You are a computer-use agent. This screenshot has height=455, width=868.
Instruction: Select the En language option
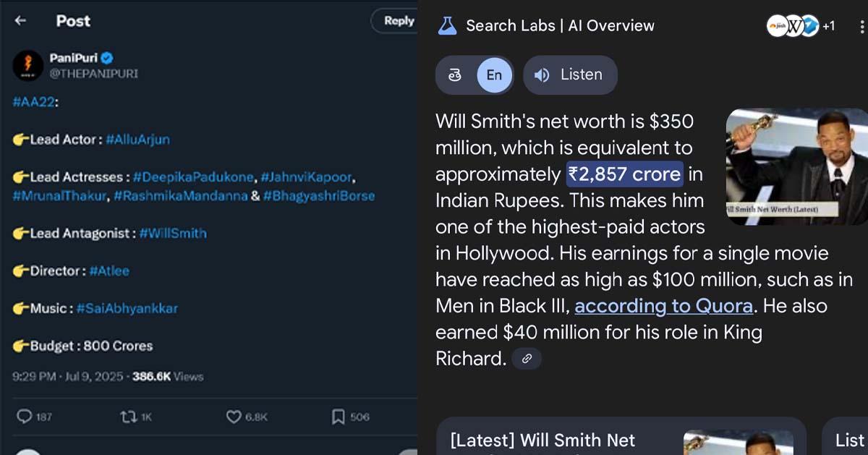tap(494, 75)
